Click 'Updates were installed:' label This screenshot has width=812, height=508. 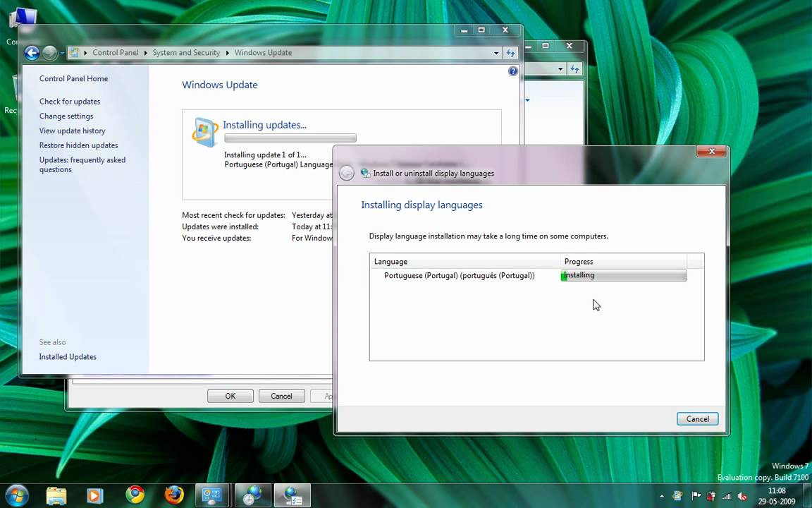pyautogui.click(x=220, y=226)
